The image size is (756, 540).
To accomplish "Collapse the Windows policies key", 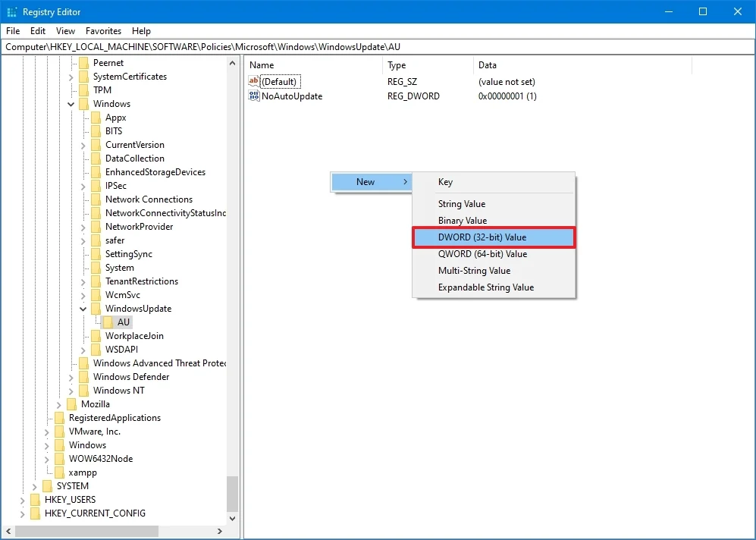I will pyautogui.click(x=71, y=104).
